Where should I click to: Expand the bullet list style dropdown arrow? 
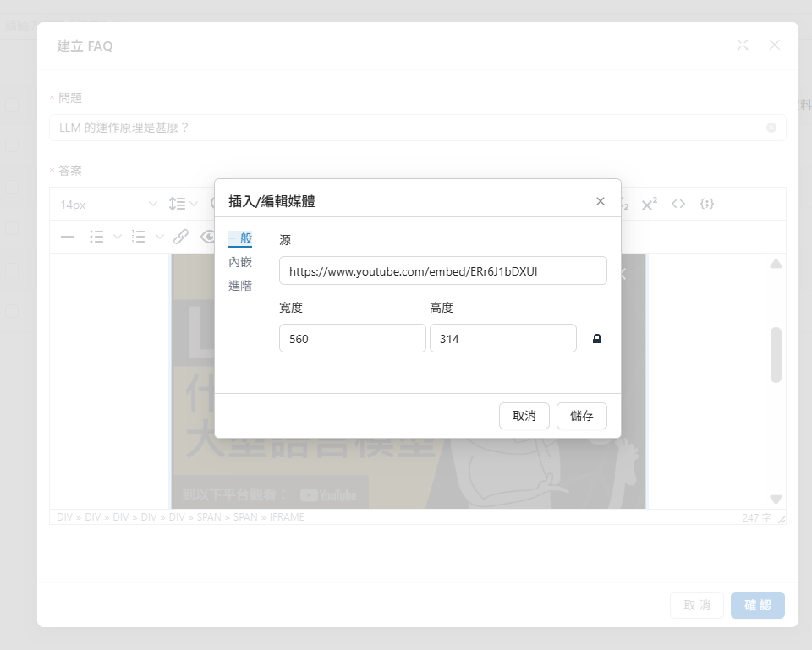click(117, 237)
